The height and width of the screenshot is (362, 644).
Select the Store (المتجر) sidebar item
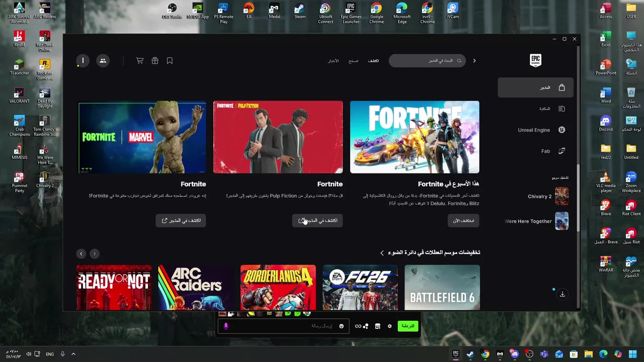[534, 87]
